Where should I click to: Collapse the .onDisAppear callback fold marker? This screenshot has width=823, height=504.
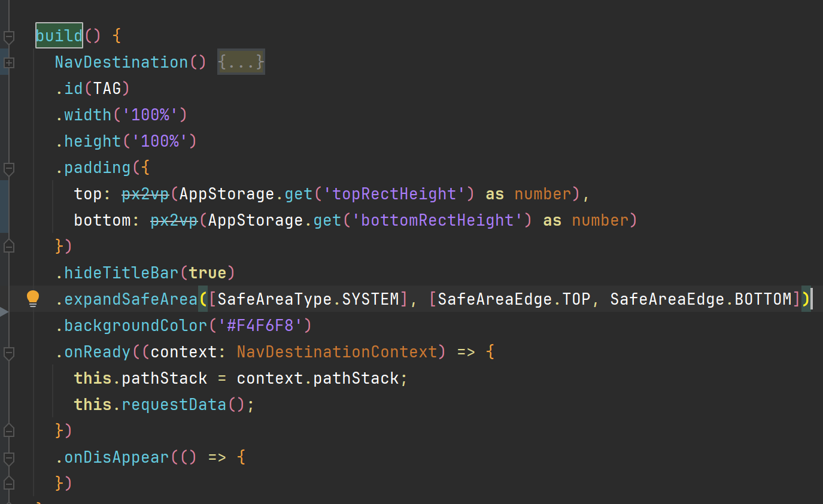point(9,459)
